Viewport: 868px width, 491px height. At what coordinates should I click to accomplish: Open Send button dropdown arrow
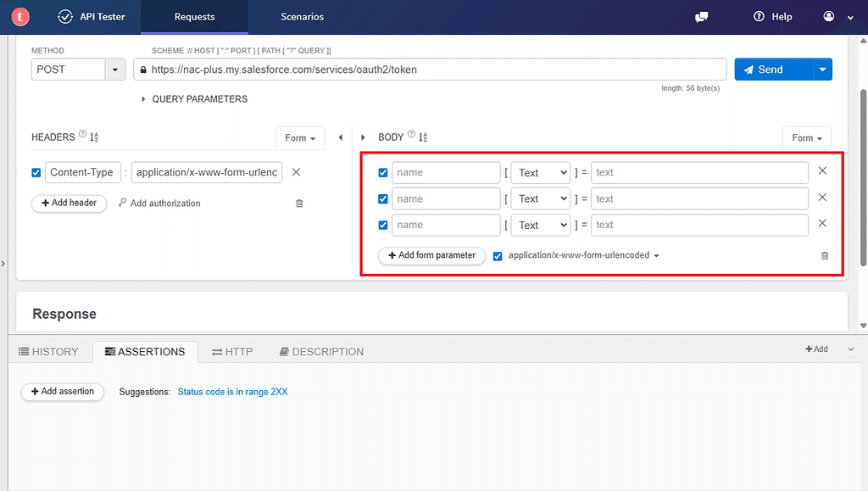pos(822,70)
